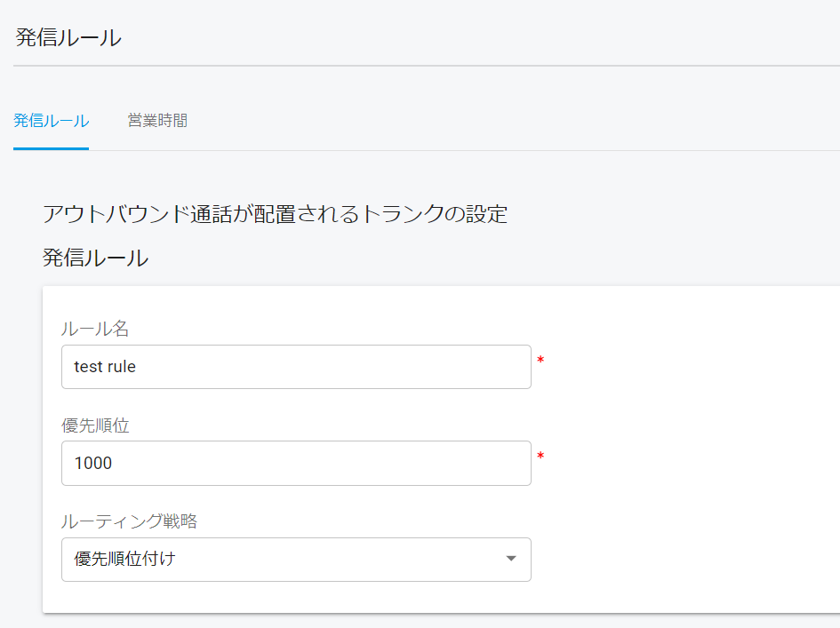Open the ルーティング戦略 dropdown
This screenshot has width=840, height=628.
pyautogui.click(x=296, y=560)
